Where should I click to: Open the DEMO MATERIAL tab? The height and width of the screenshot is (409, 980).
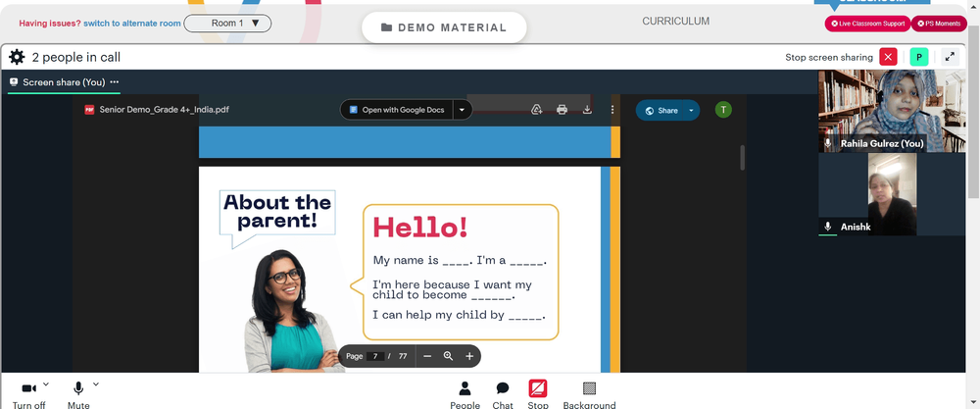point(444,27)
